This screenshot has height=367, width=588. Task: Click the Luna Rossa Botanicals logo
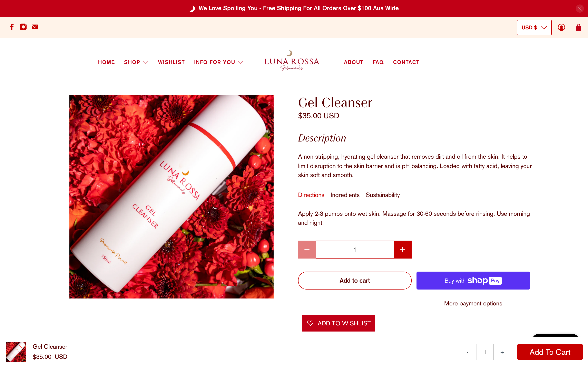(292, 60)
